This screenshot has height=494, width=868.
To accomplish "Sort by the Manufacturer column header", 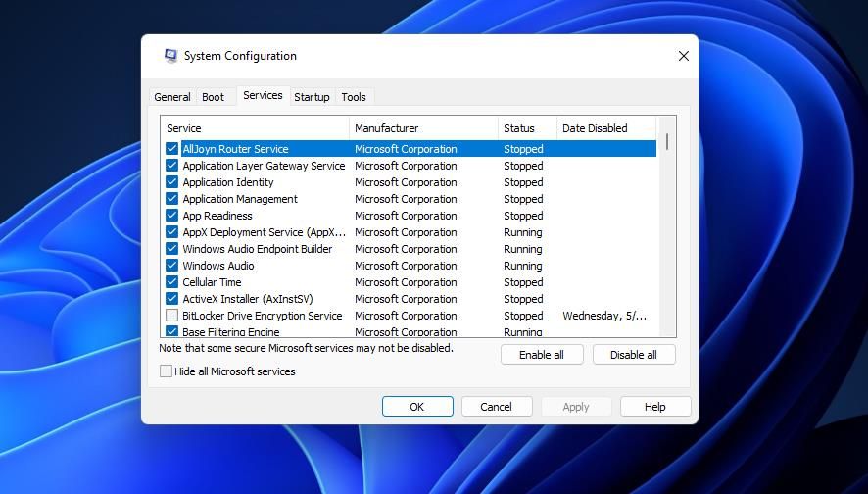I will coord(424,128).
